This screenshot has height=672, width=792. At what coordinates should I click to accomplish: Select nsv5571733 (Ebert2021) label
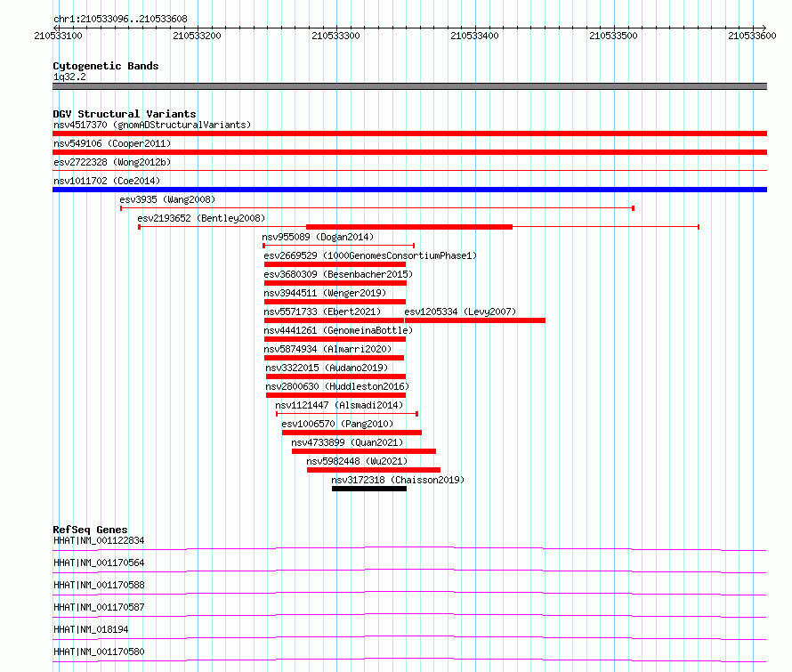pos(322,312)
